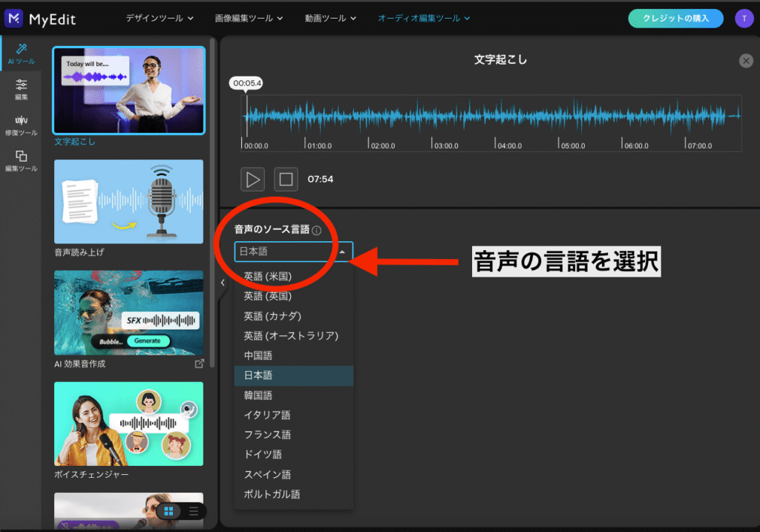The height and width of the screenshot is (532, 760).
Task: Stop audio playback
Action: (x=286, y=180)
